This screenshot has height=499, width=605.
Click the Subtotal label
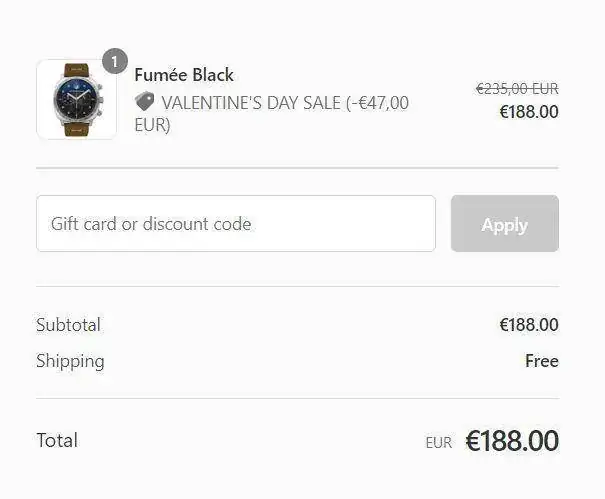[x=68, y=325]
